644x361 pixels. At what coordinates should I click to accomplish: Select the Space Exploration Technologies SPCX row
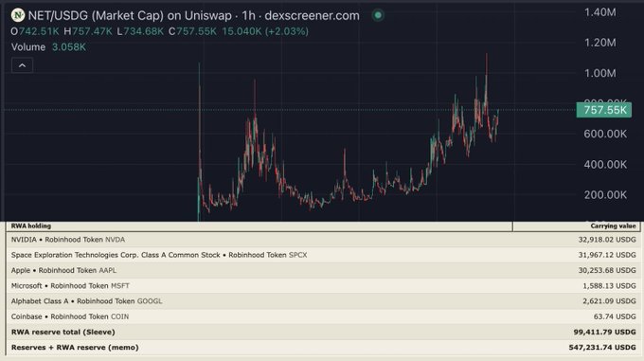click(323, 255)
